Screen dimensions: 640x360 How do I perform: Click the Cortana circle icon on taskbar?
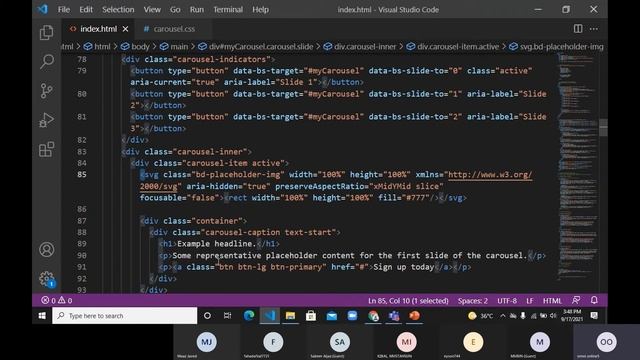point(207,316)
